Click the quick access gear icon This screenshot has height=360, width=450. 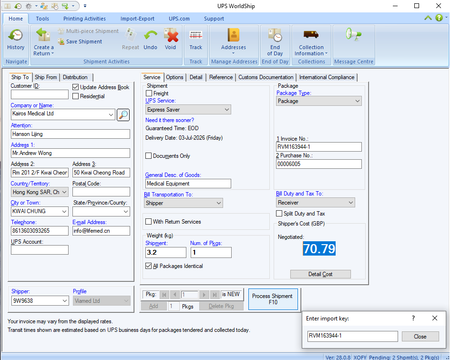pos(28,6)
